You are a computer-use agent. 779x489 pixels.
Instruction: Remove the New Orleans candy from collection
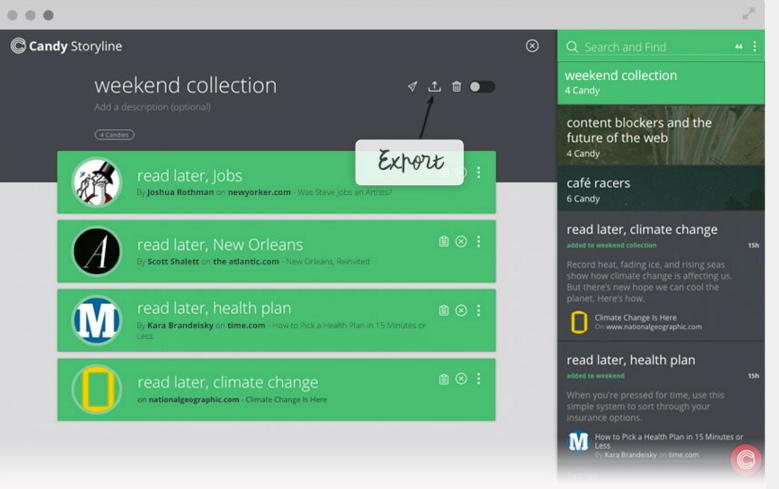tap(461, 242)
